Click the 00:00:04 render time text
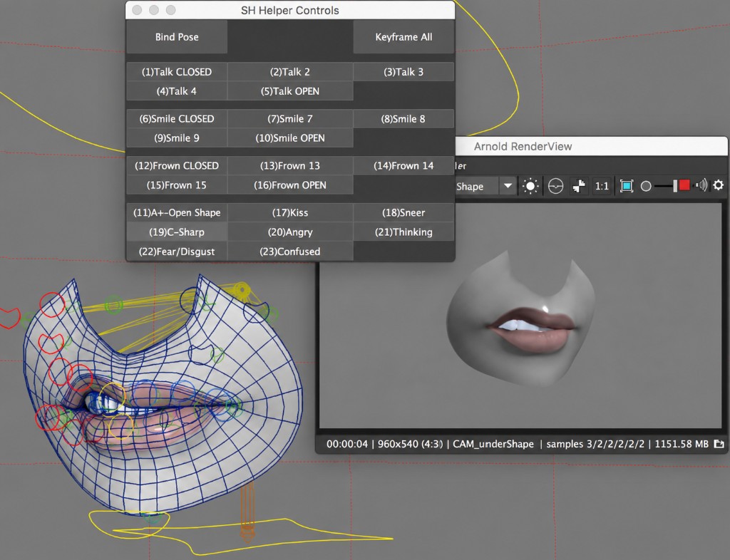This screenshot has height=560, width=730. coord(347,444)
